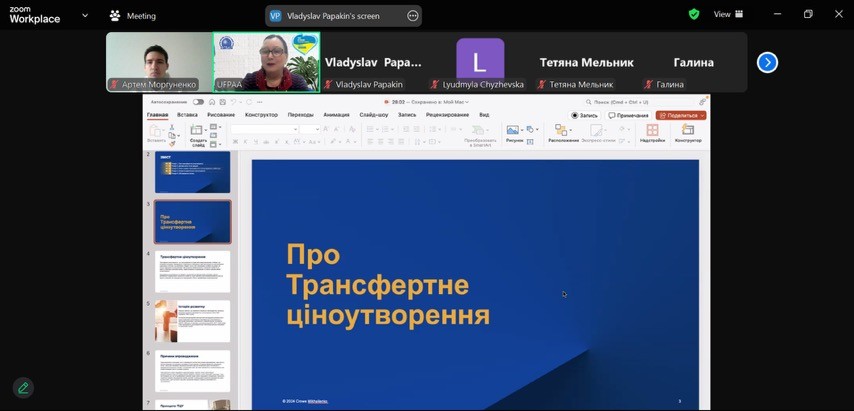Click the slide title Про Трансфертне ціноутворення
The width and height of the screenshot is (854, 411).
[388, 285]
